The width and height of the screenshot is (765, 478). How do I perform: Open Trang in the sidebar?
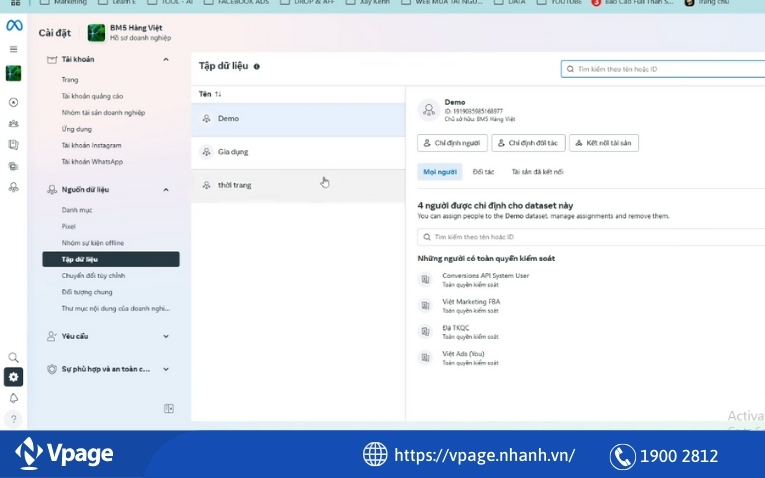tap(70, 80)
